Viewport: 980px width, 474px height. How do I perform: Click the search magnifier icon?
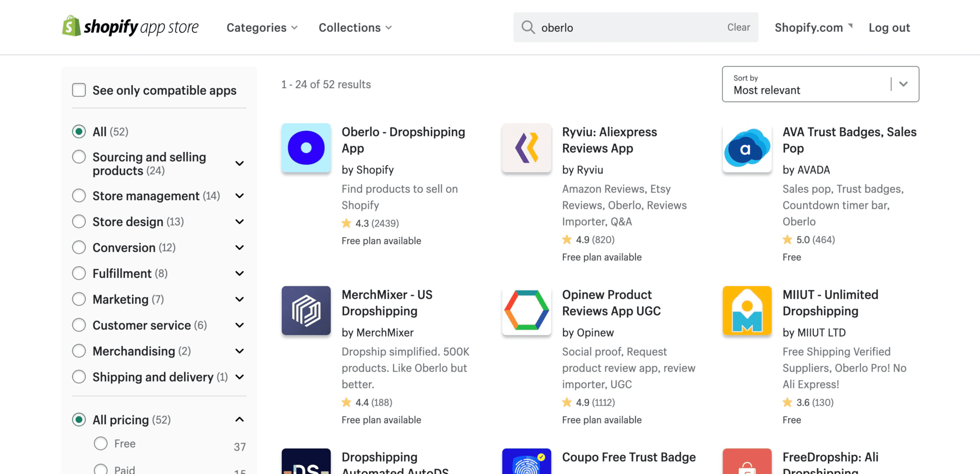[528, 27]
